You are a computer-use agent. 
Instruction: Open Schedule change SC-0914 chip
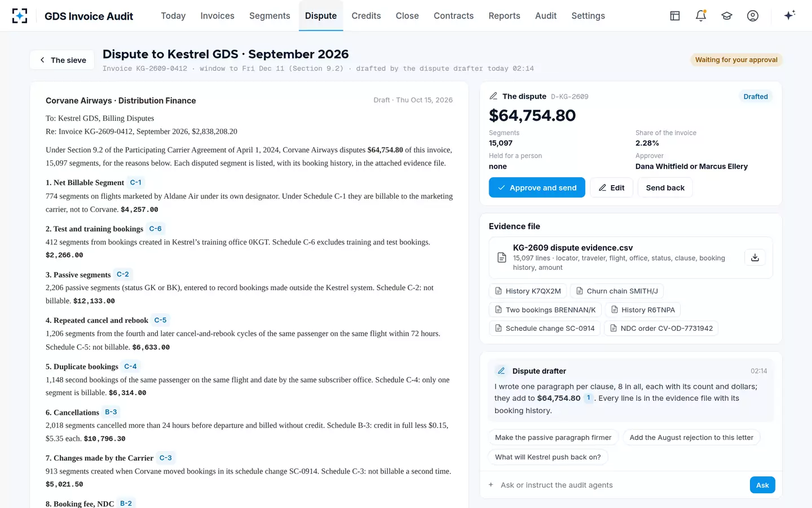tap(545, 329)
